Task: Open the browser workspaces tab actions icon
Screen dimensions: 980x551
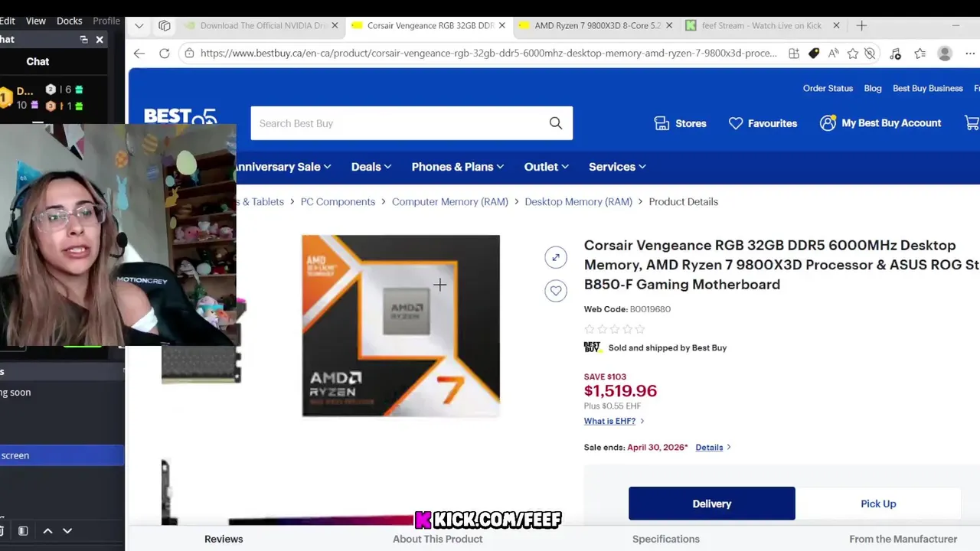Action: 164,25
